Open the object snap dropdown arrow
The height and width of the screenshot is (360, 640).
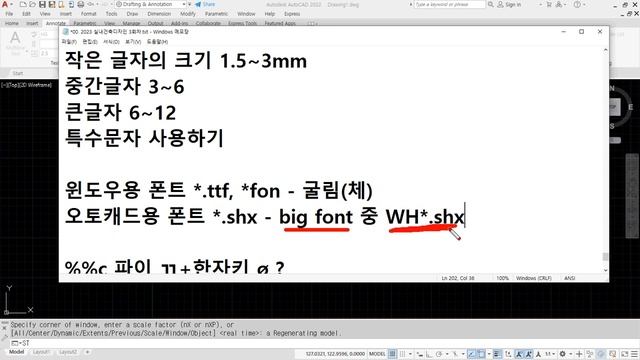tap(489, 354)
